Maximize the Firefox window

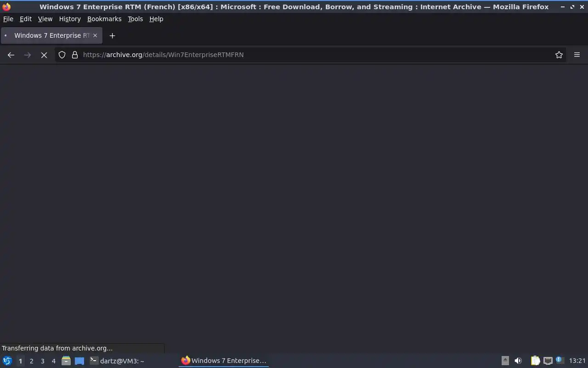point(572,7)
